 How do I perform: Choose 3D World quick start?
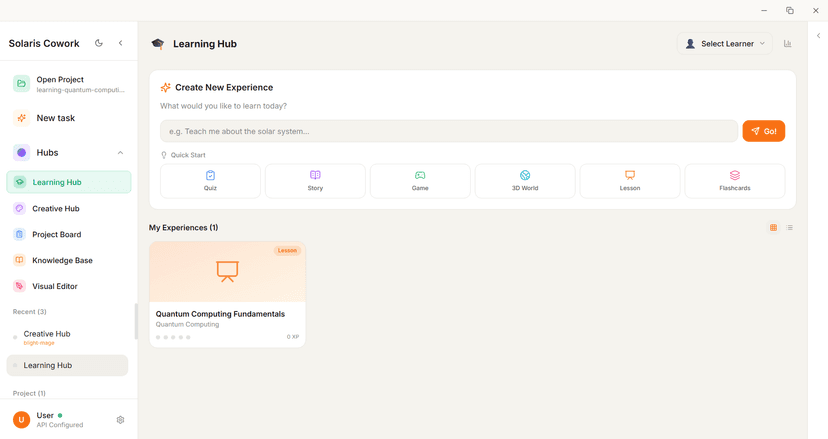[x=525, y=181]
